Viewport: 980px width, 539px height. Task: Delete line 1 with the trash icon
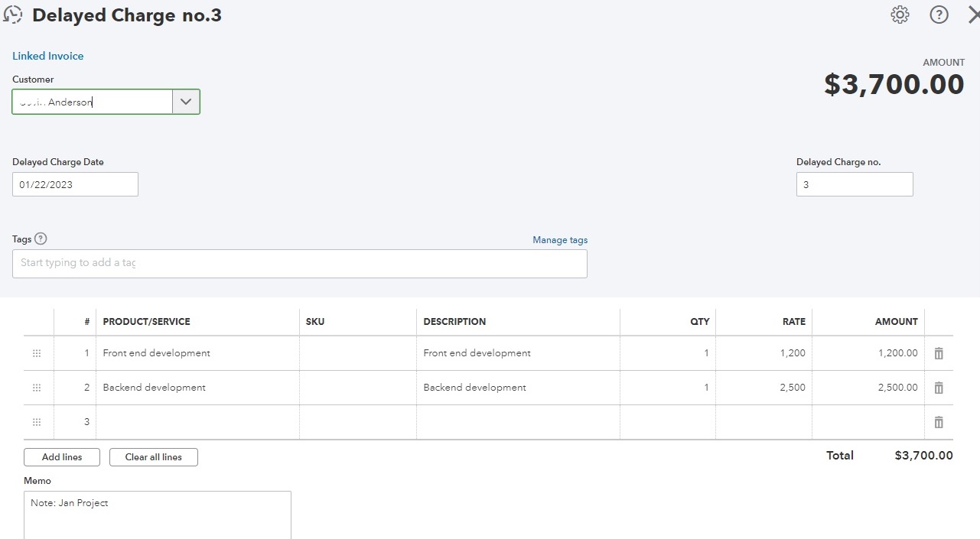(x=939, y=353)
